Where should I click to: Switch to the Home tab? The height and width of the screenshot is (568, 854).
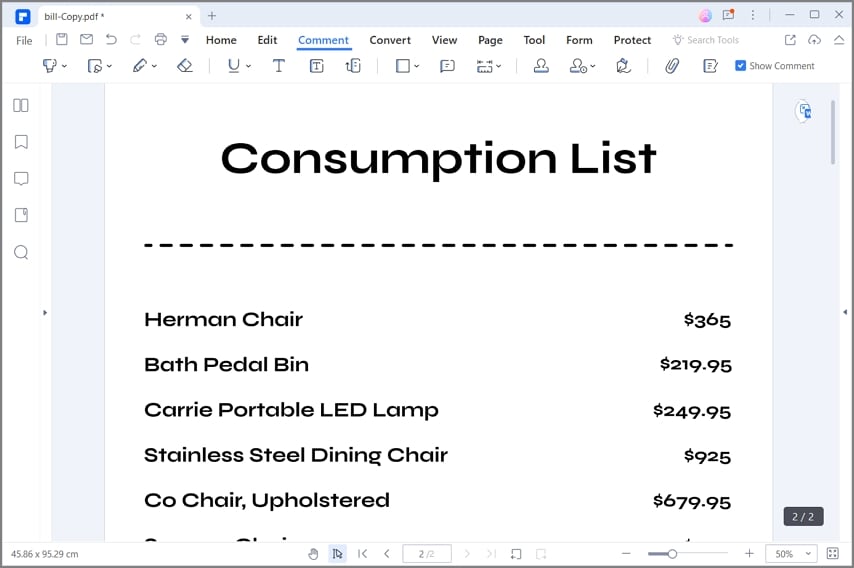(x=221, y=40)
